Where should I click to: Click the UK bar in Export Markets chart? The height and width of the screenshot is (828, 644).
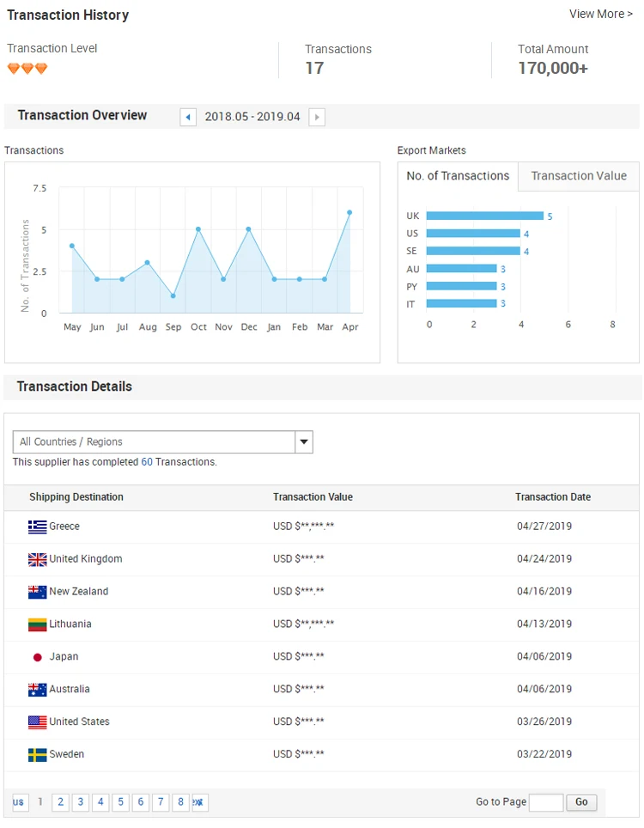click(x=484, y=216)
